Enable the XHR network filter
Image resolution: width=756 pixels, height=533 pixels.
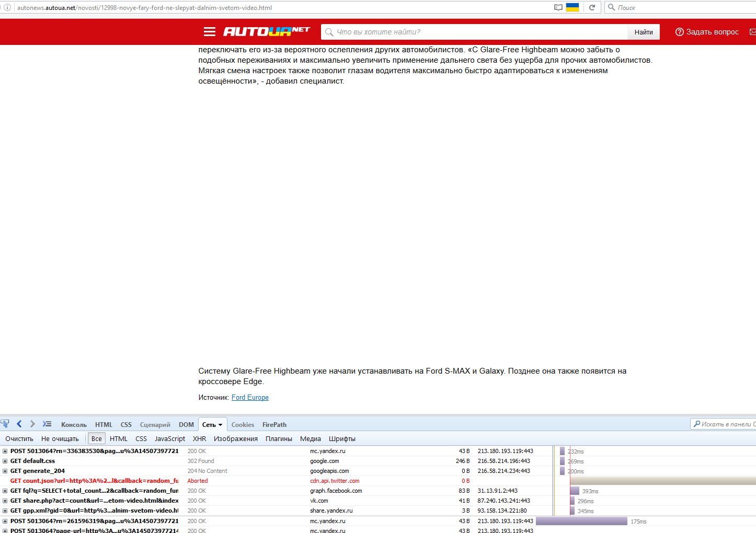click(x=199, y=439)
